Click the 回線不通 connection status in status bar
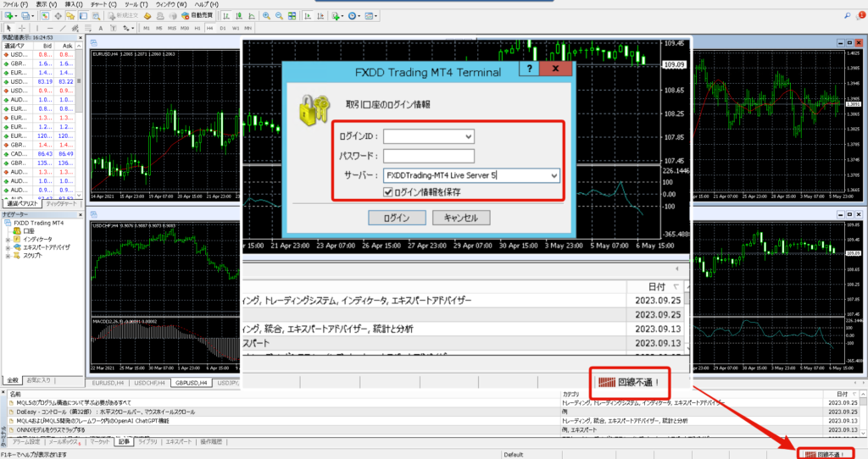This screenshot has width=868, height=459. point(824,454)
